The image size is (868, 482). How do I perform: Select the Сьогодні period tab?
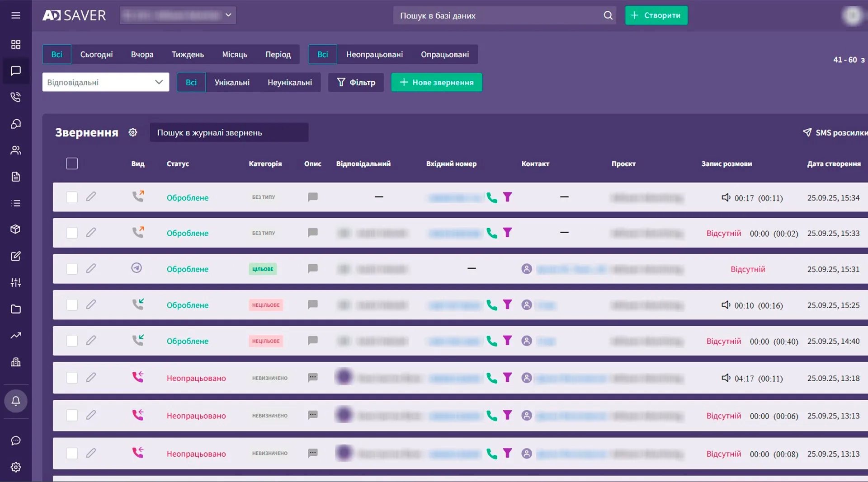(97, 54)
